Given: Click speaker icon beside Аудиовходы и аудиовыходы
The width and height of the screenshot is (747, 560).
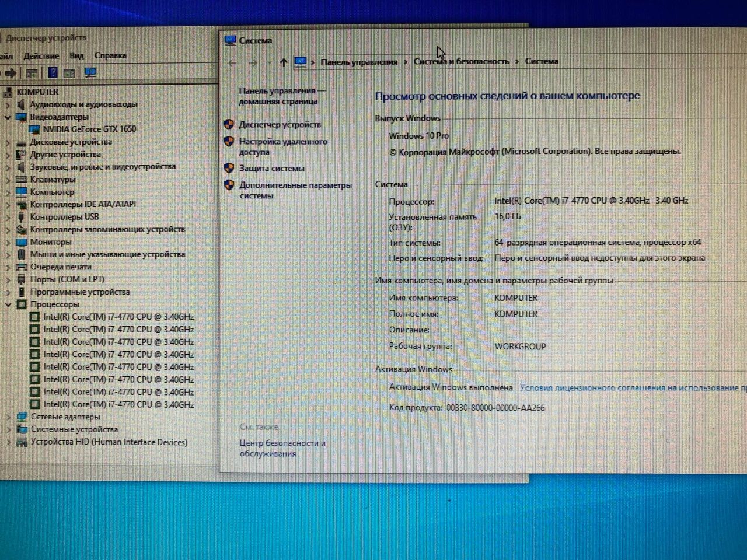Looking at the screenshot, I should click(21, 104).
